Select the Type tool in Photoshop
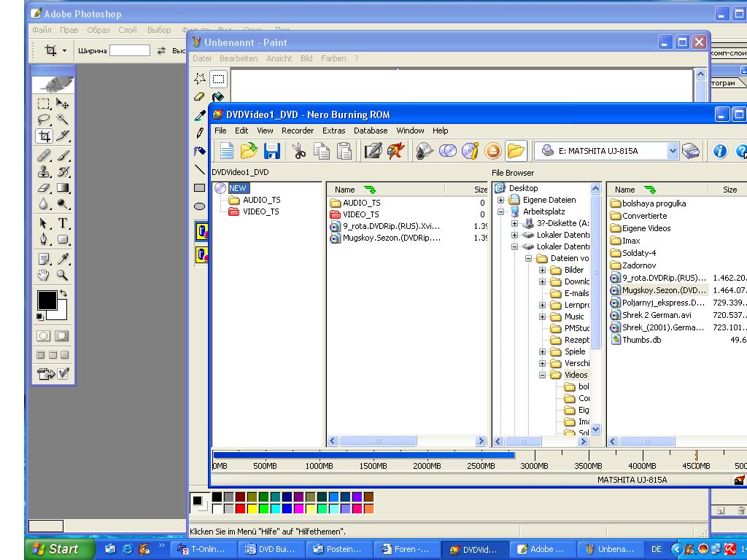This screenshot has height=560, width=747. 63,223
